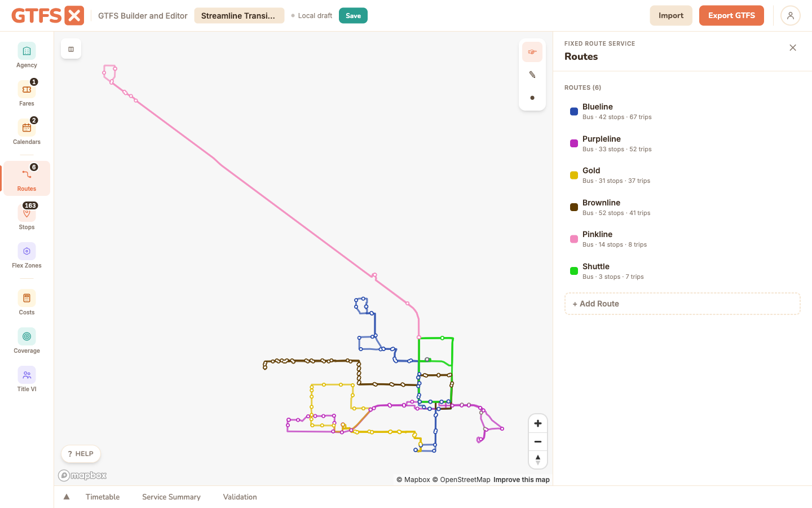Select the pan hand map tool
Image resolution: width=812 pixels, height=508 pixels.
pyautogui.click(x=532, y=52)
